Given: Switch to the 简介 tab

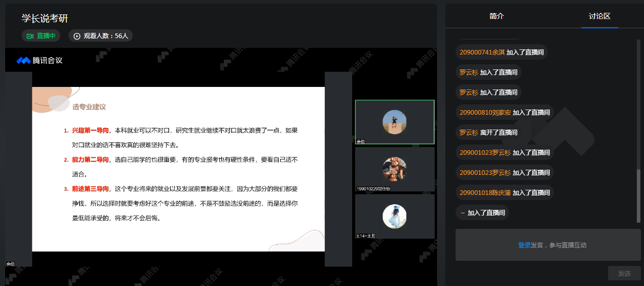Looking at the screenshot, I should click(496, 16).
